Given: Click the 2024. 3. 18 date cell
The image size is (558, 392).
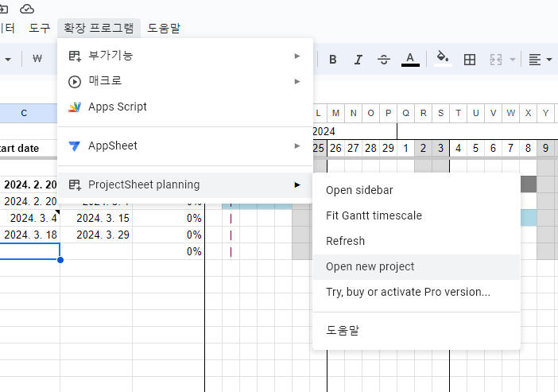Looking at the screenshot, I should click(30, 235).
